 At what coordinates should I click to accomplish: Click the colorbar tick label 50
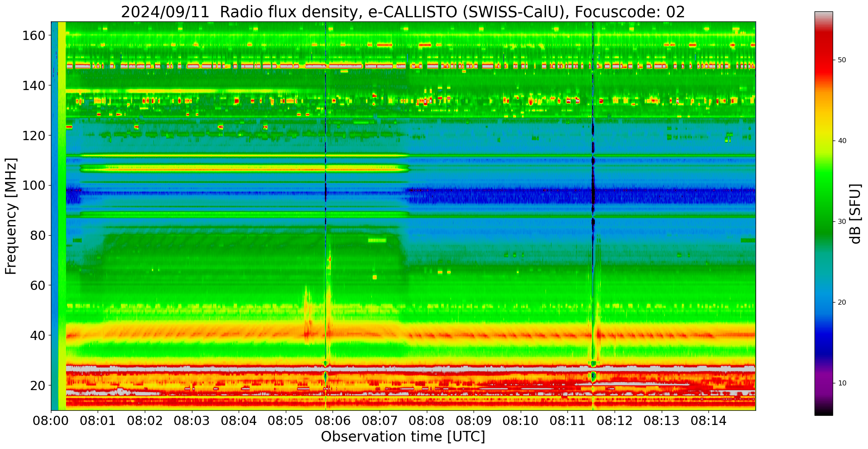(x=842, y=60)
